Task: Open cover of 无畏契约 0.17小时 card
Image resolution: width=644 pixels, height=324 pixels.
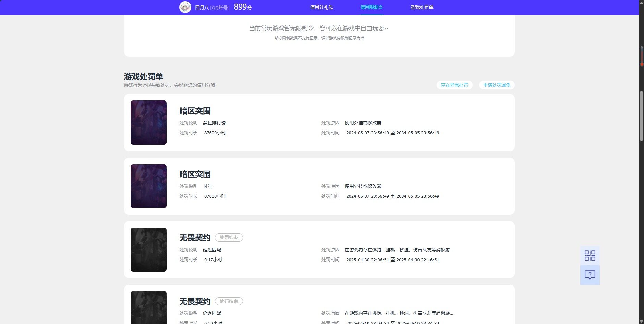Action: (x=148, y=250)
